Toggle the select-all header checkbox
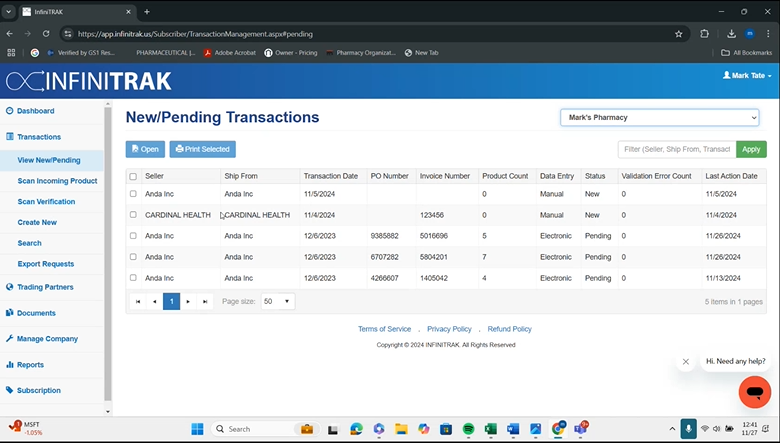The height and width of the screenshot is (443, 780). pyautogui.click(x=133, y=177)
